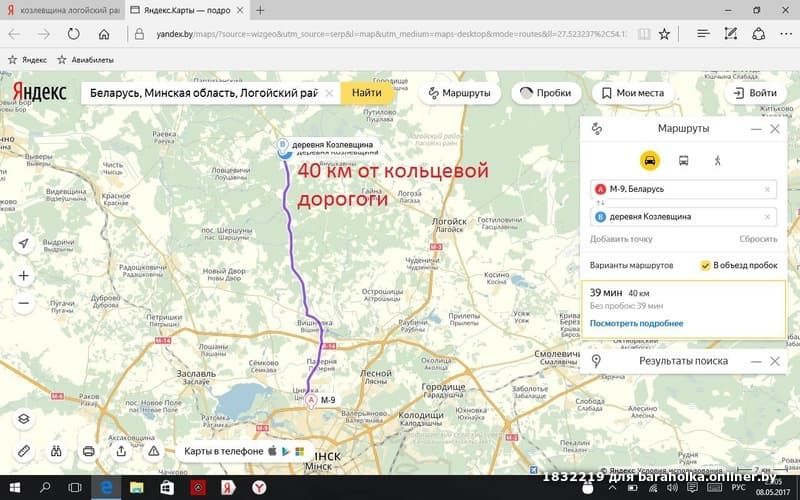Open Task View on taskbar
Screen dimensions: 800x500
[75, 488]
